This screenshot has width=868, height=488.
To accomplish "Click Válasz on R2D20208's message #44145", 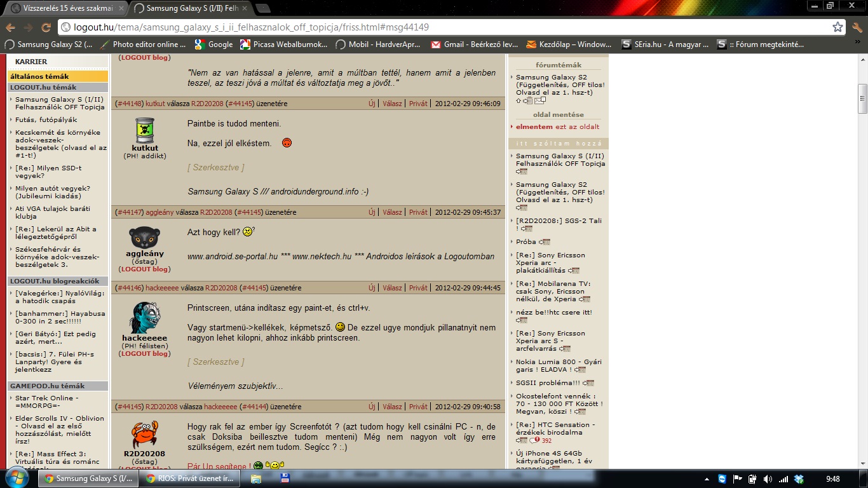I will [x=392, y=407].
